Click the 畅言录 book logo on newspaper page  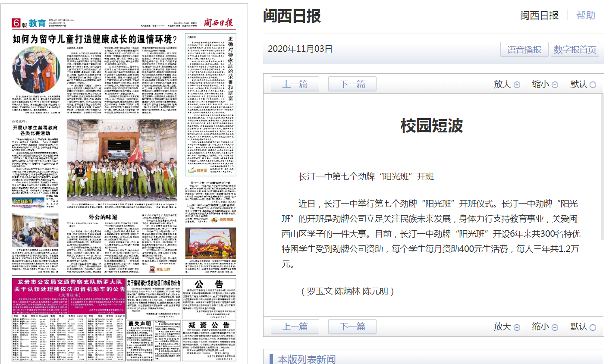point(197,171)
